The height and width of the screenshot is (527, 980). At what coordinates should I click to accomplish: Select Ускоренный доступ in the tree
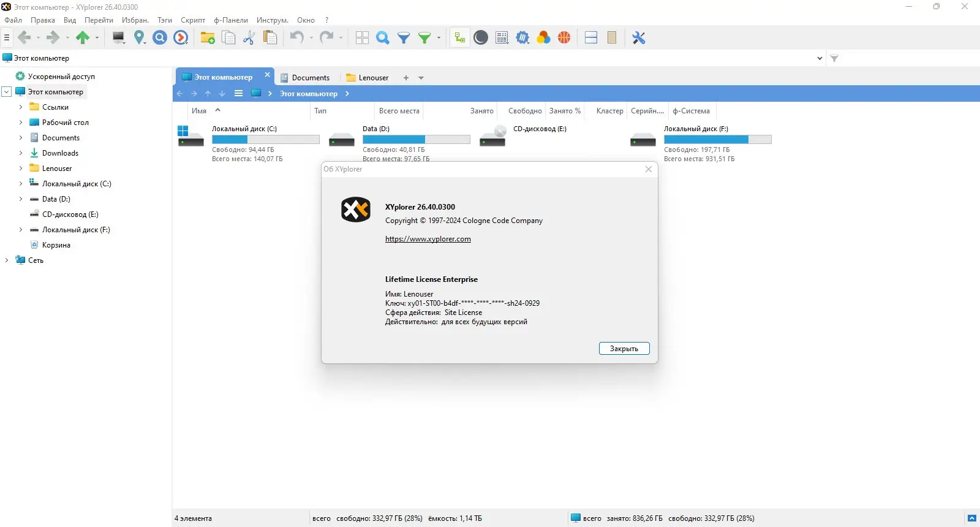(61, 77)
